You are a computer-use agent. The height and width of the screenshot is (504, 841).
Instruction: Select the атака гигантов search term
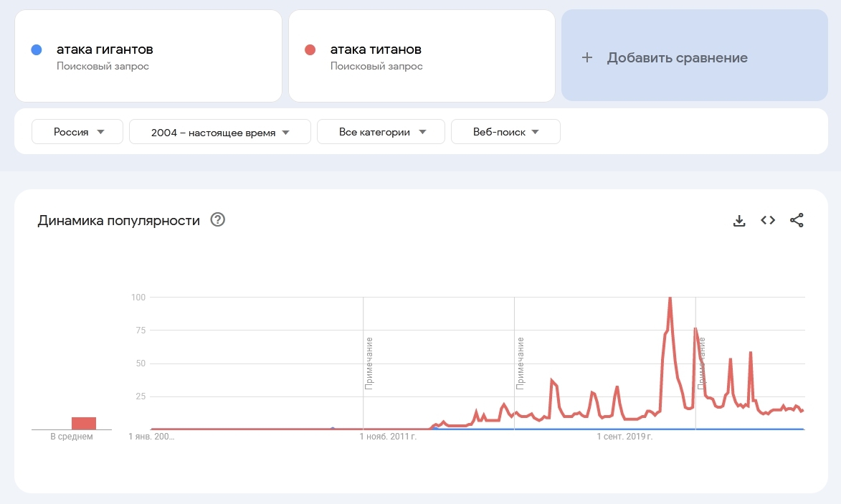105,49
